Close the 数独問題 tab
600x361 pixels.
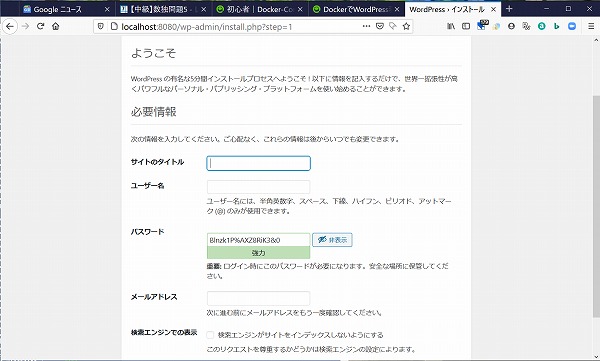click(x=204, y=9)
